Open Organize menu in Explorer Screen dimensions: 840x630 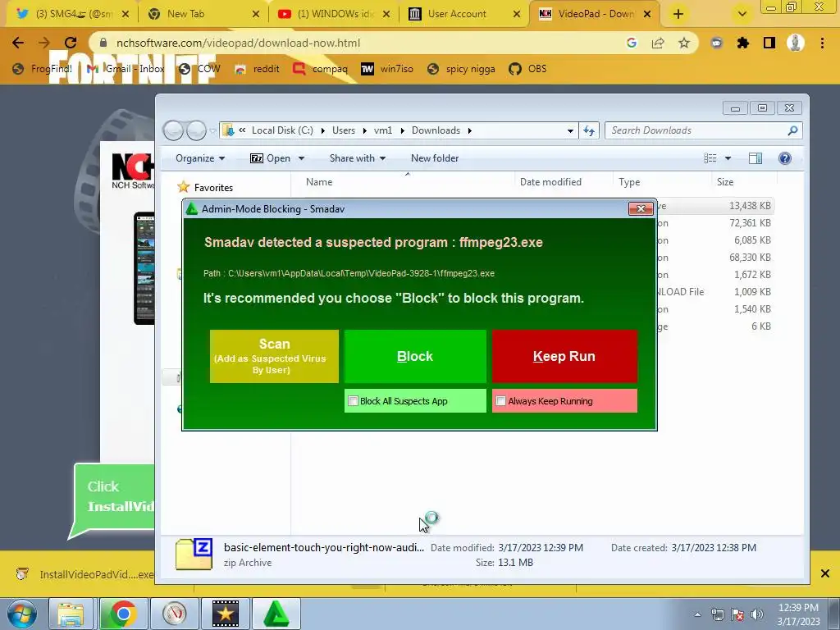(x=200, y=158)
